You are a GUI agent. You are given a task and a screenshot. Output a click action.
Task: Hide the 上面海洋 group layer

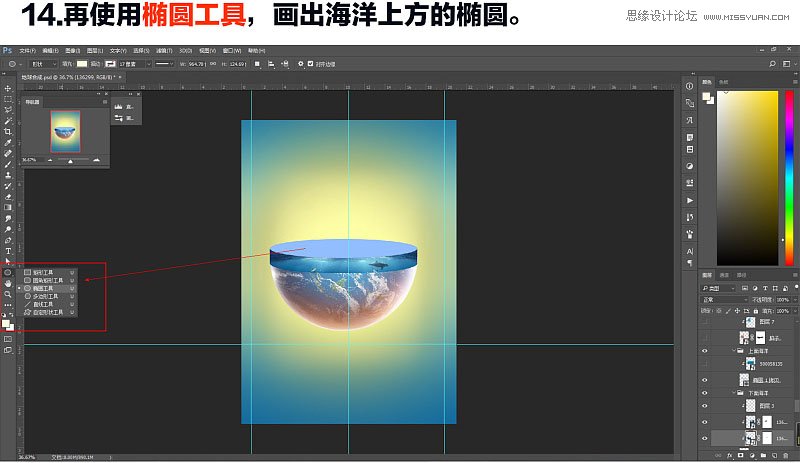coord(705,351)
